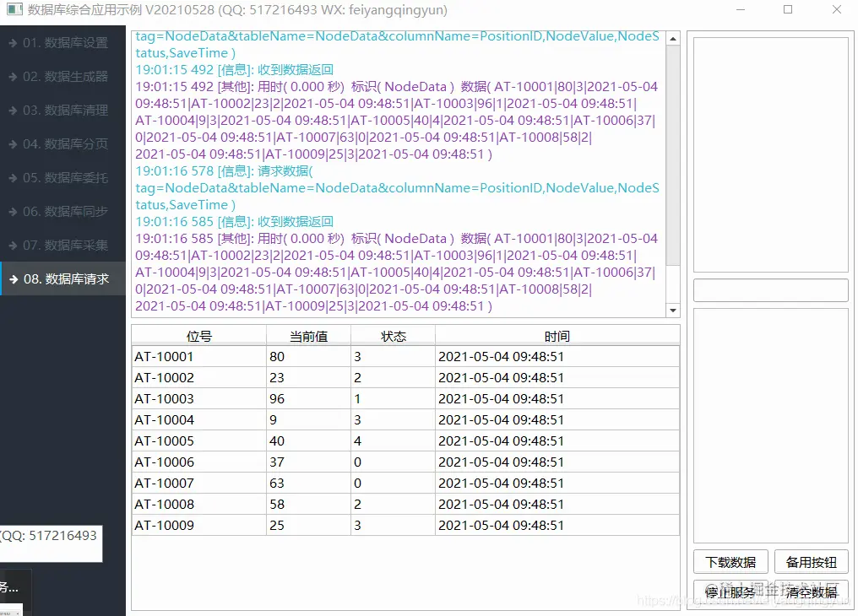Viewport: 858px width, 616px height.
Task: Click the log scrollbar down arrow
Action: [x=673, y=310]
